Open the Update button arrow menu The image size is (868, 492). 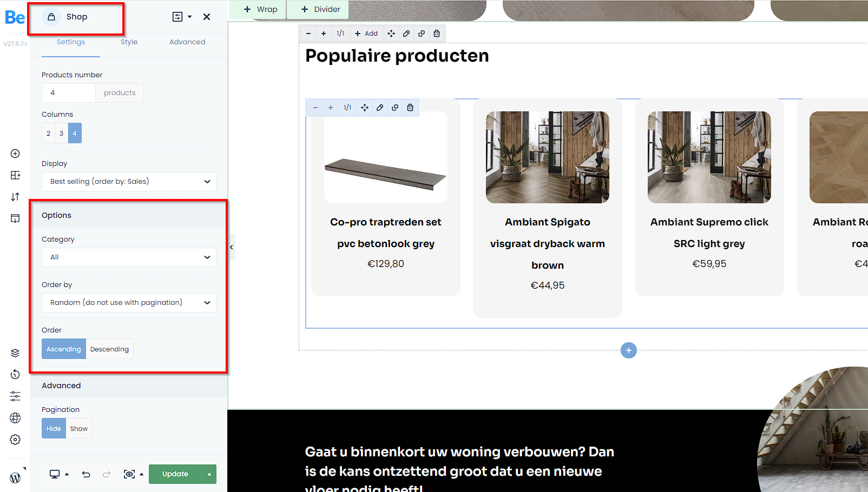click(x=209, y=474)
